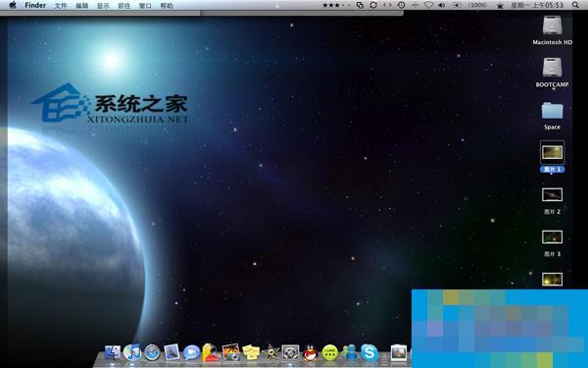Screen dimensions: 588x368
Task: Select the 图片 1 image file
Action: click(x=552, y=152)
